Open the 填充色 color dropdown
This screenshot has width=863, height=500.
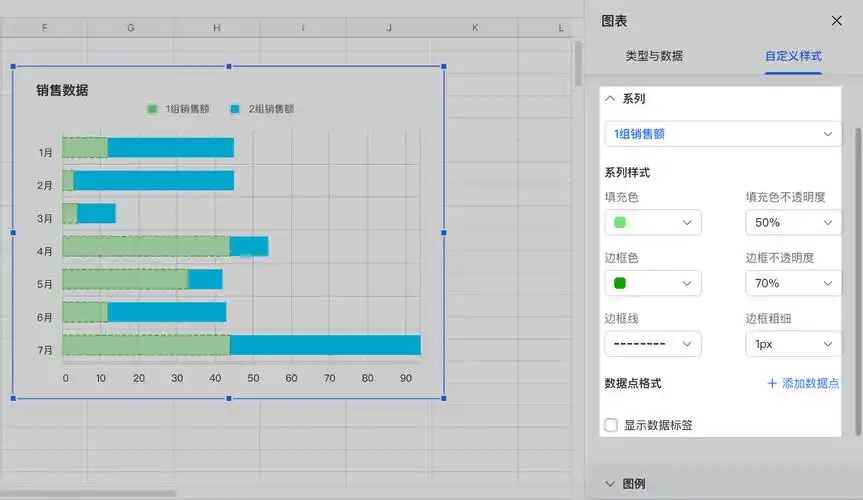653,222
